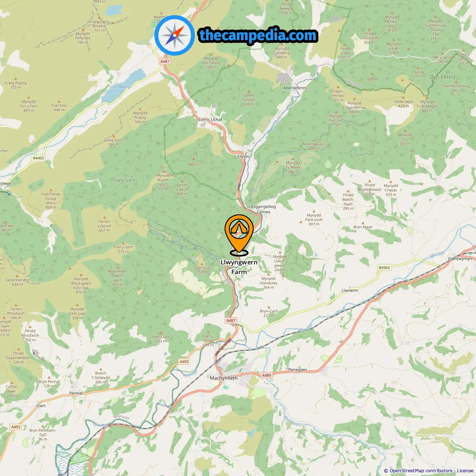Click the Corris village label
Screen dimensions: 476x476
(243, 157)
